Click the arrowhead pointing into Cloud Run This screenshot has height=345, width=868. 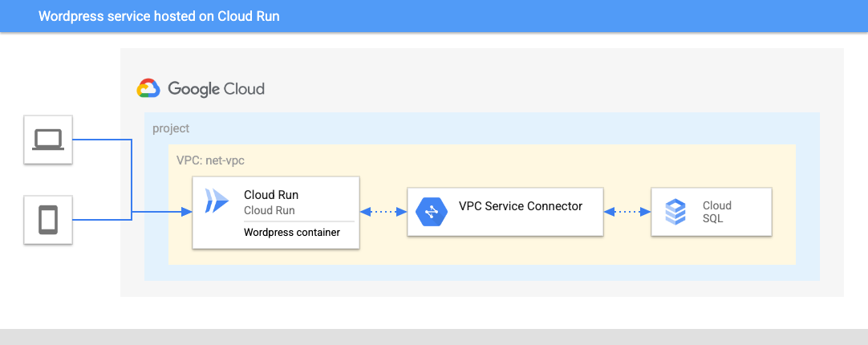186,212
